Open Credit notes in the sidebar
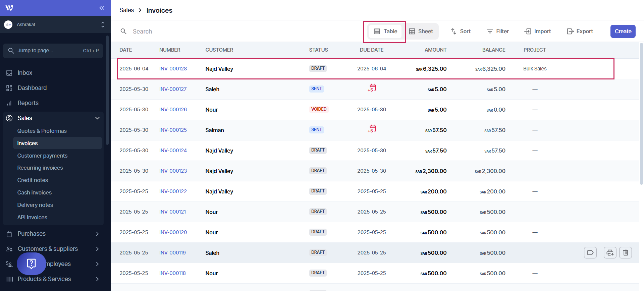 tap(33, 180)
